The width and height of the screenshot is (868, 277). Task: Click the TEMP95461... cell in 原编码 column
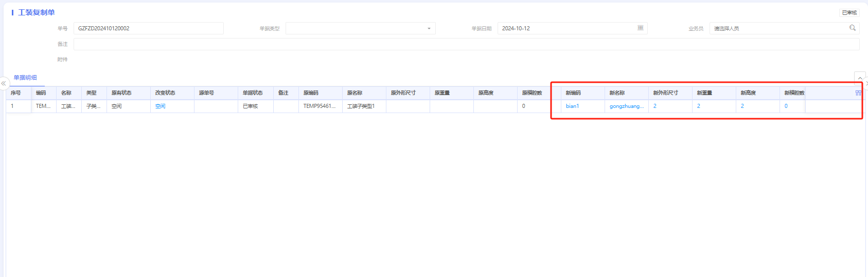(320, 106)
